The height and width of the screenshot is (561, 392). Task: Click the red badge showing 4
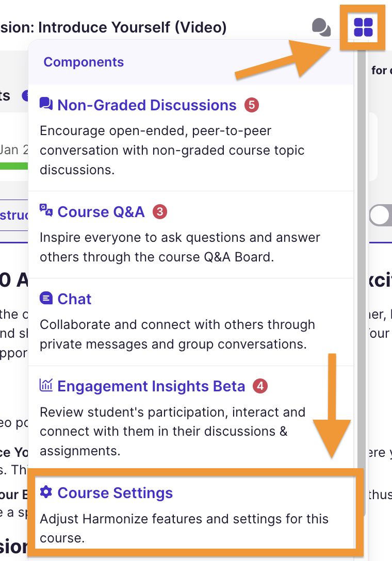[260, 386]
